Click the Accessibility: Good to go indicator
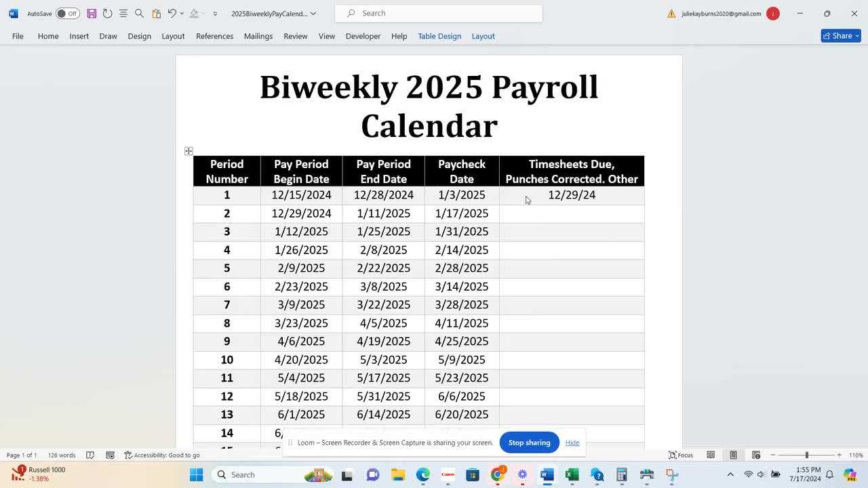 coord(163,455)
